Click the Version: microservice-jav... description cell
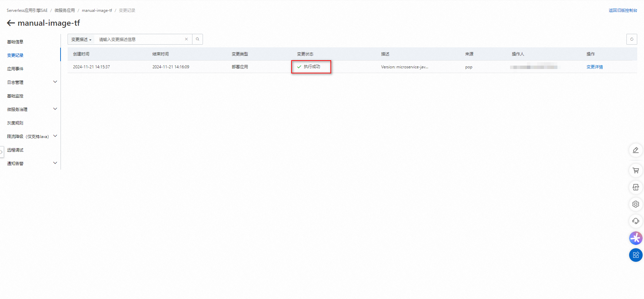Screen dimensions: 644x299 pos(405,67)
